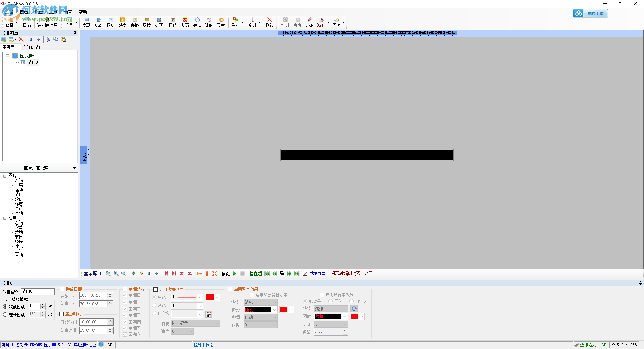Select the 定长播放 radio option

(5, 315)
